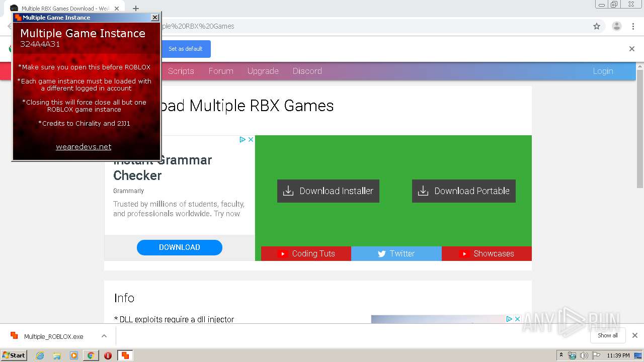The image size is (644, 362).
Task: Open the Coding Tuts YouTube link
Action: pyautogui.click(x=306, y=253)
